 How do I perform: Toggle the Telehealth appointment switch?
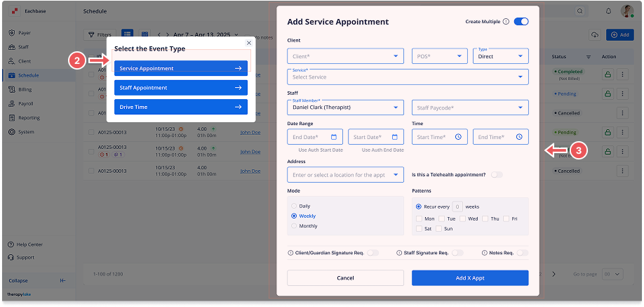pos(497,174)
